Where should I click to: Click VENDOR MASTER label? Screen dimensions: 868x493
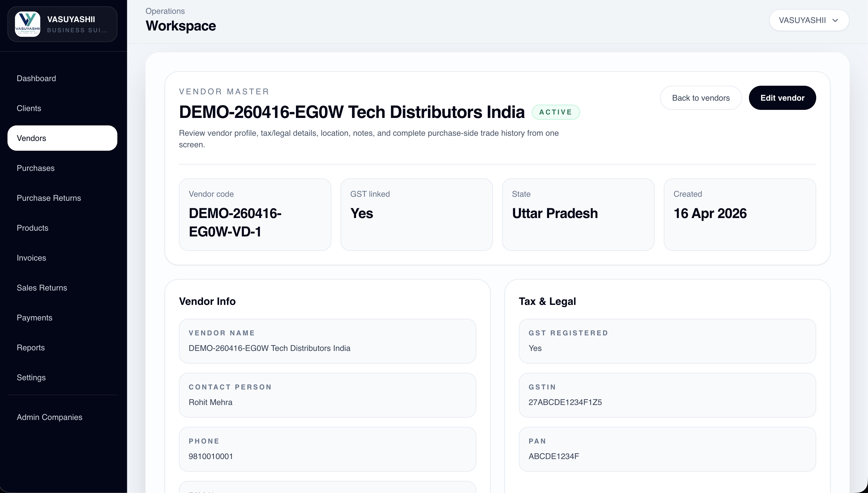pyautogui.click(x=224, y=91)
